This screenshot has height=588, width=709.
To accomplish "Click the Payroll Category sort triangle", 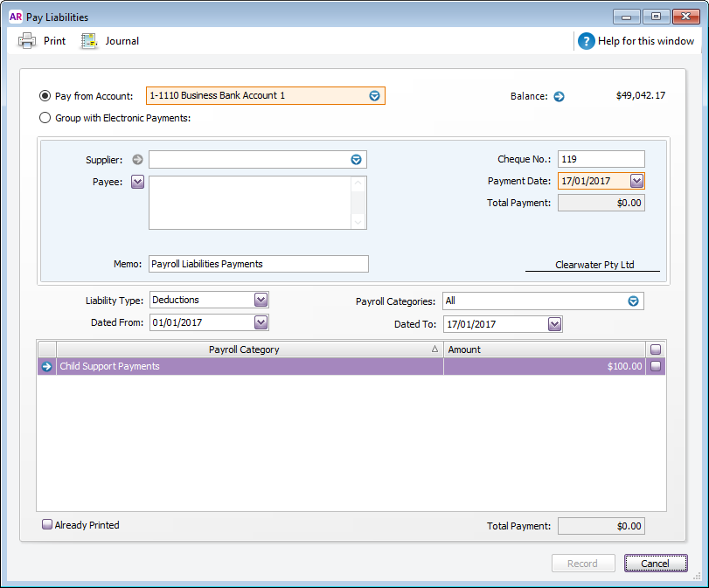I will tap(434, 349).
